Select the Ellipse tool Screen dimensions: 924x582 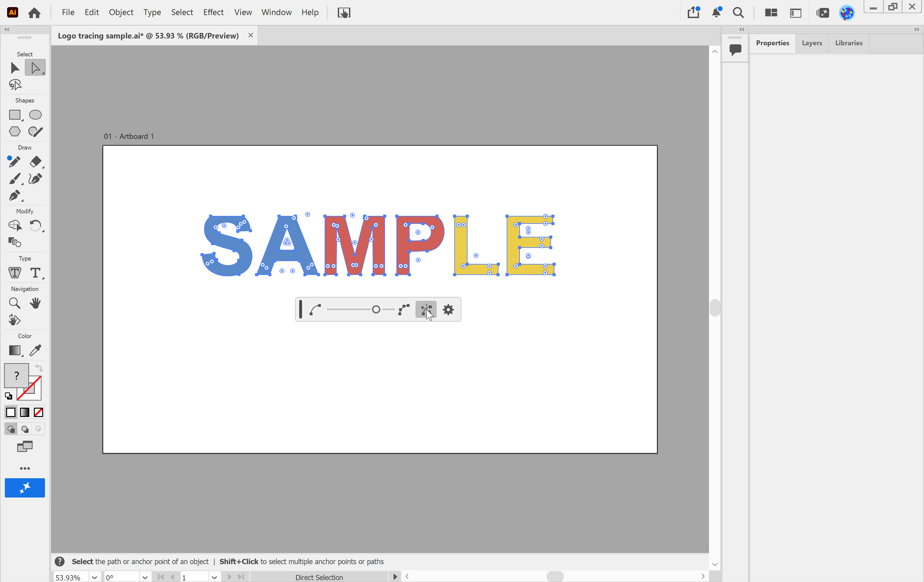pyautogui.click(x=35, y=115)
